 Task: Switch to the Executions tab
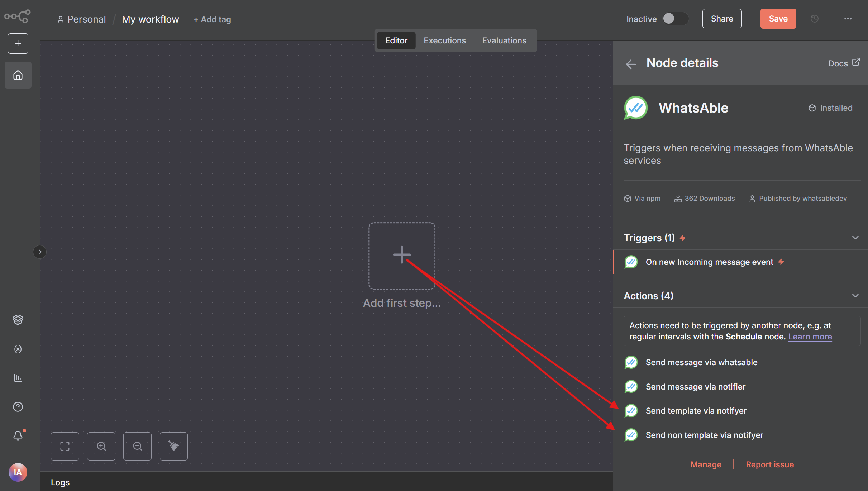click(445, 40)
